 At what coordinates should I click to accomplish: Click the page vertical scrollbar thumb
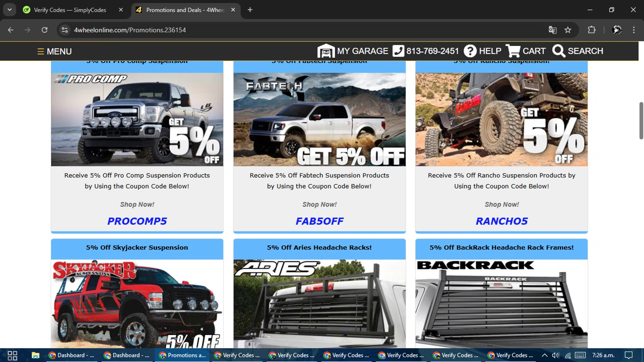[x=641, y=121]
